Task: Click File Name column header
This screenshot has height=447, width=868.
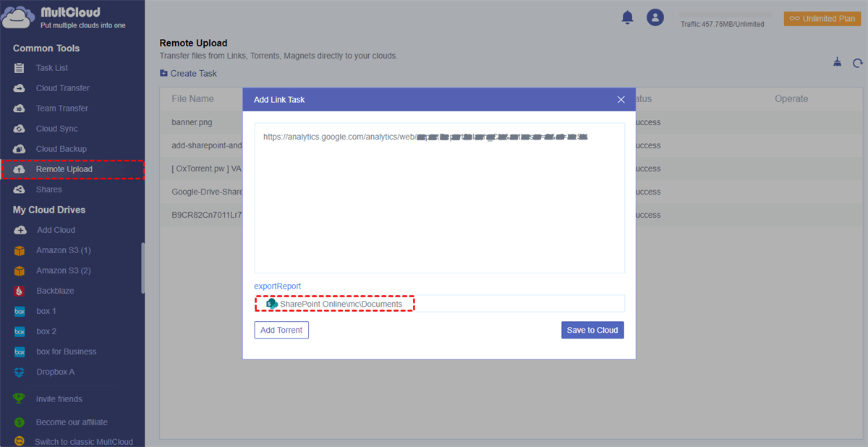Action: (x=192, y=98)
